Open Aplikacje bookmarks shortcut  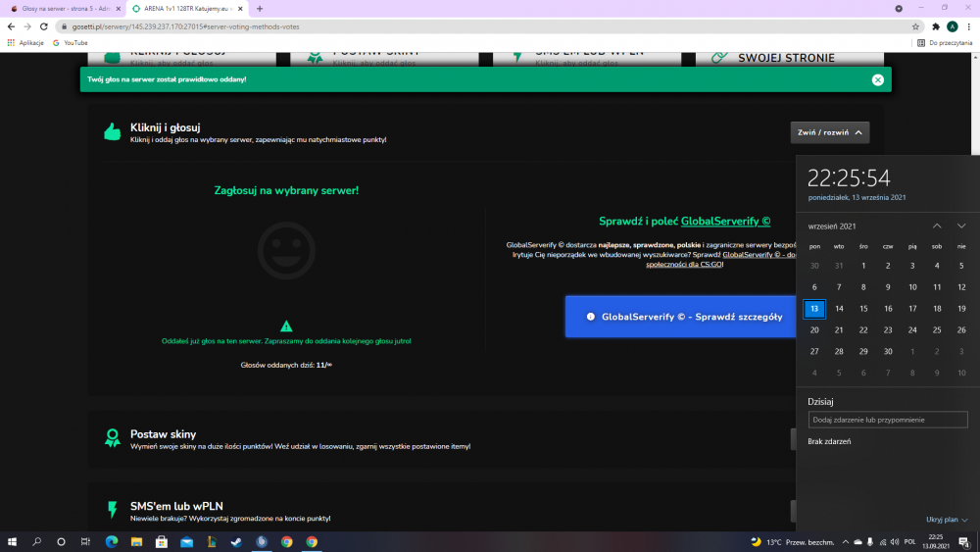coord(25,43)
